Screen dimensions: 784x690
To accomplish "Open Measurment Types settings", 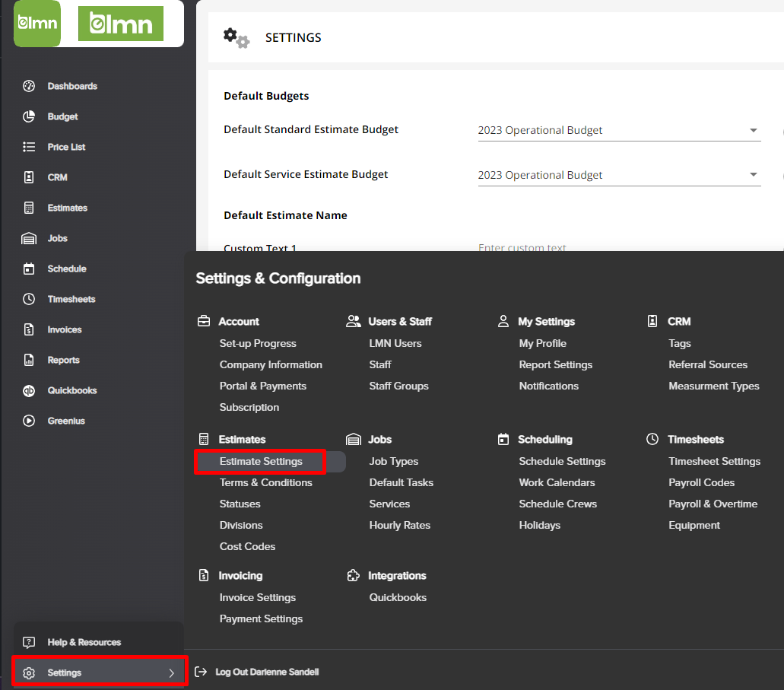I will (714, 386).
